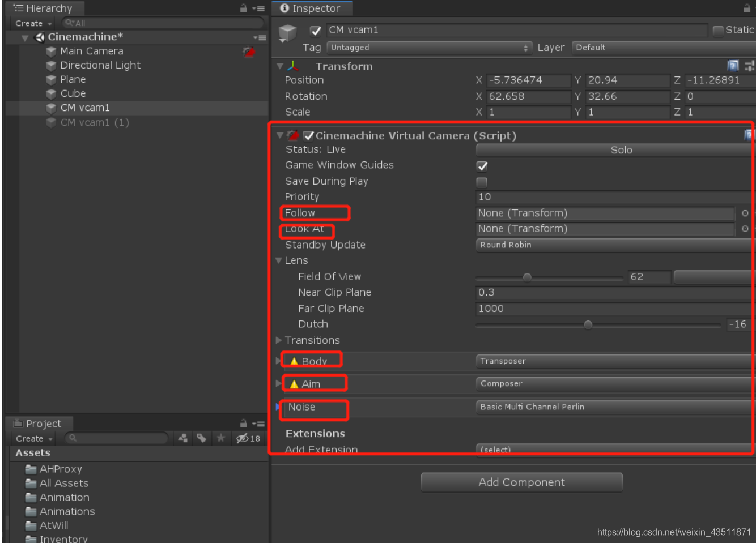
Task: Uncheck Game Window Guides
Action: (482, 166)
